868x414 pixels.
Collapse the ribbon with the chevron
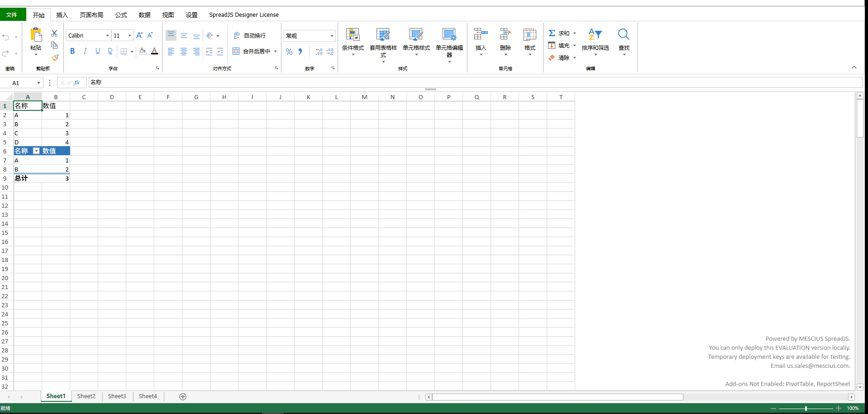coord(854,67)
